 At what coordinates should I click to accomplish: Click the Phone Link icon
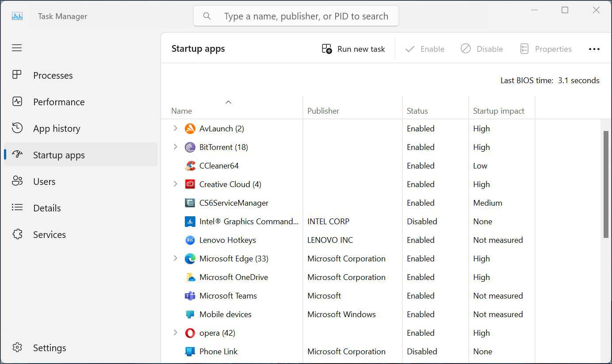pos(190,351)
